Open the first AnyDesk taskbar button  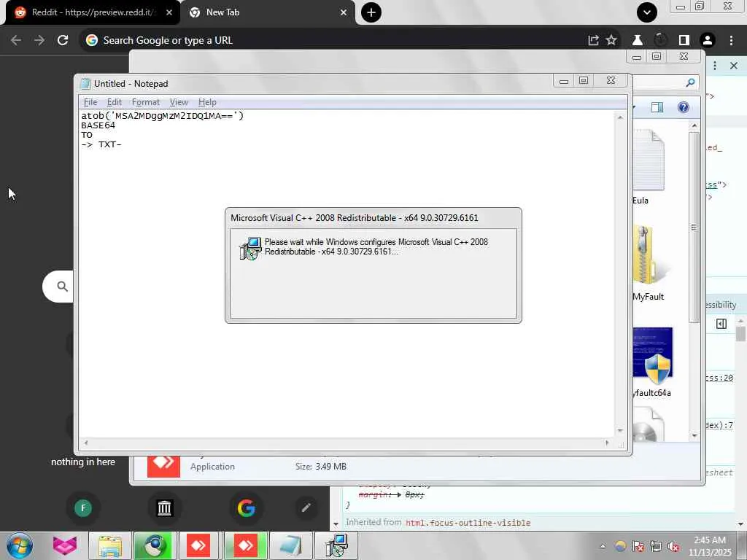[198, 545]
